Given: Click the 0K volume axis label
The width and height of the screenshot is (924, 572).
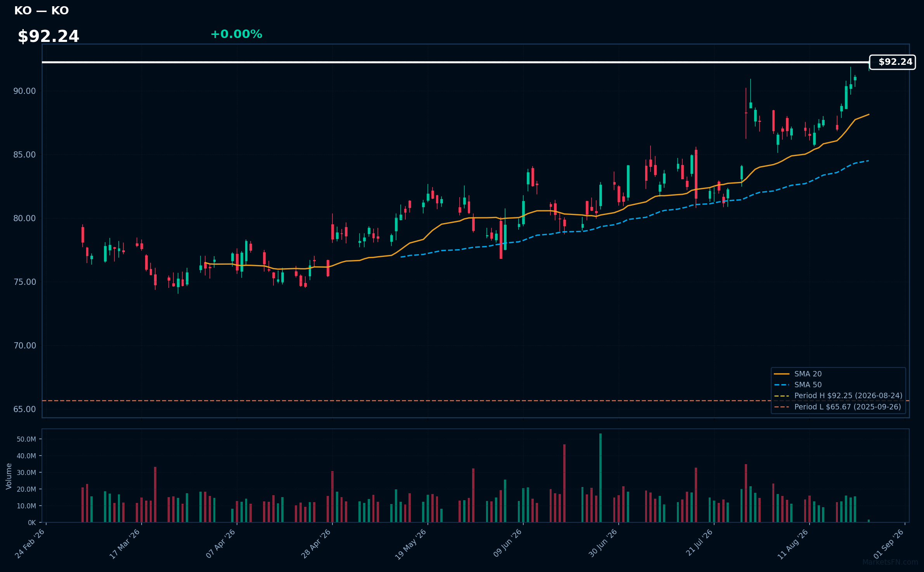Looking at the screenshot, I should (x=32, y=522).
